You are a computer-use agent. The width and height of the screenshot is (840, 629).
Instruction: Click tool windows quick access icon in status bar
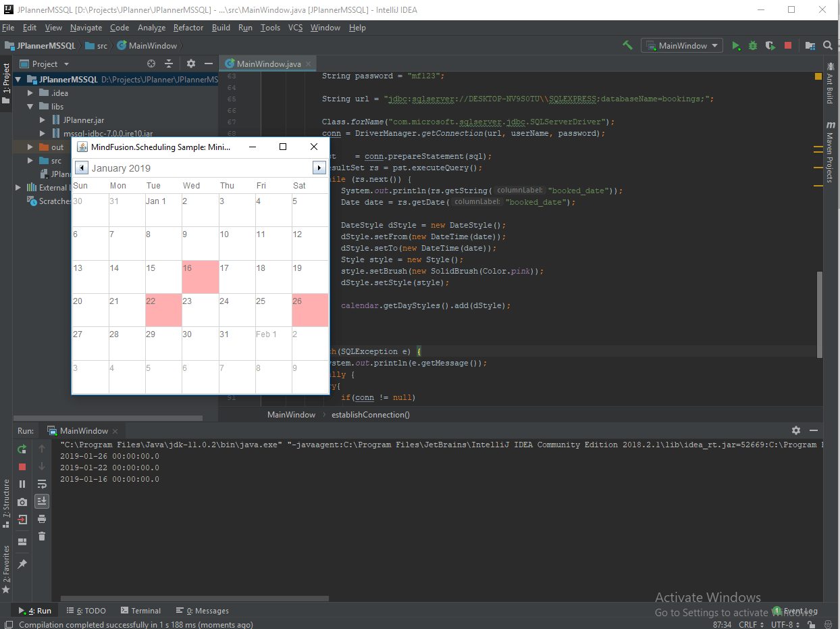tap(7, 624)
